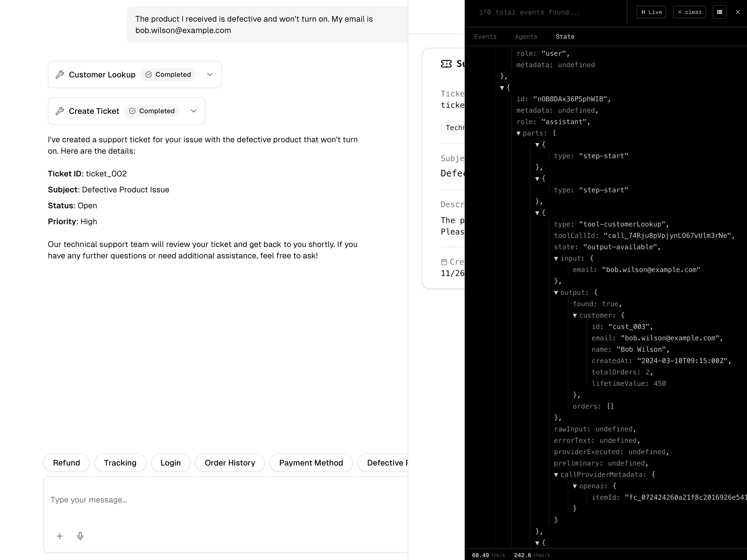This screenshot has height=560, width=747.
Task: Click the plus attachment icon
Action: 60,536
